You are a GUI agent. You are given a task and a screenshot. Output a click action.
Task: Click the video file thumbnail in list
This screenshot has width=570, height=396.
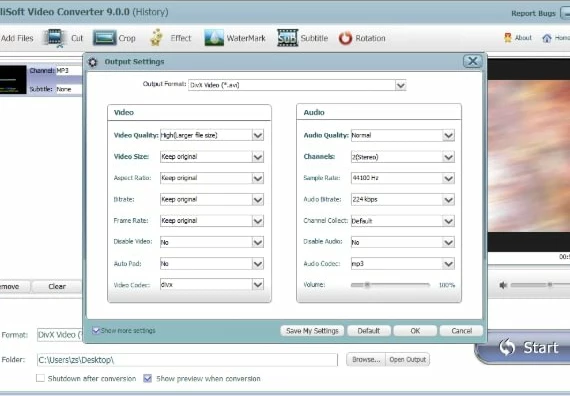point(13,80)
